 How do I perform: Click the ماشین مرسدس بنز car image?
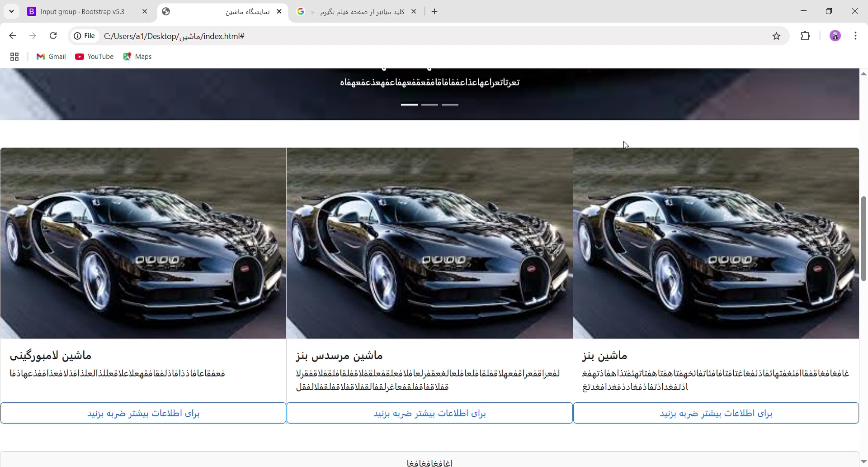pos(429,243)
